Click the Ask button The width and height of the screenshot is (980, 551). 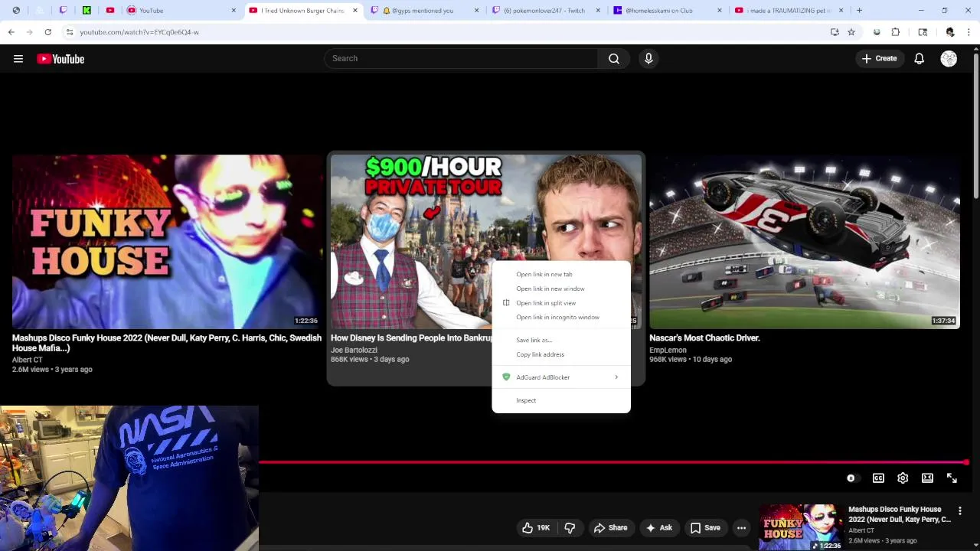[658, 528]
